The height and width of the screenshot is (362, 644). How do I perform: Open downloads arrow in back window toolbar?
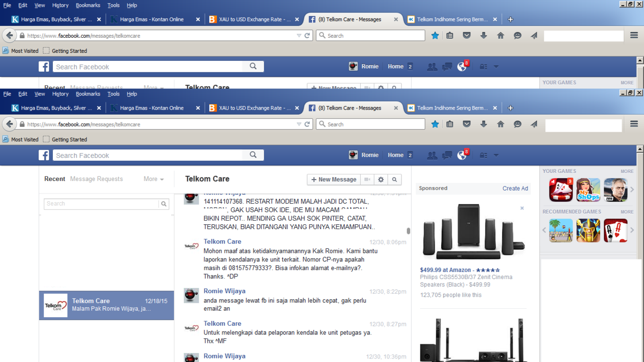pyautogui.click(x=484, y=36)
